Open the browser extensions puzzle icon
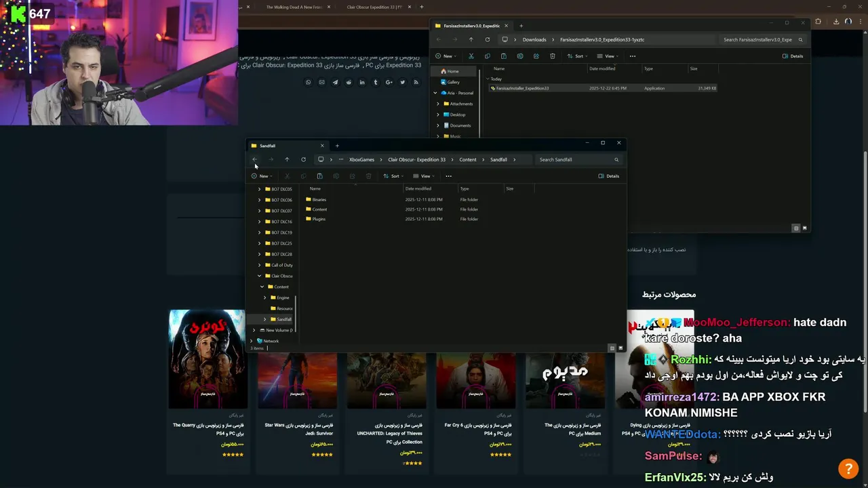This screenshot has width=868, height=488. pos(818,22)
